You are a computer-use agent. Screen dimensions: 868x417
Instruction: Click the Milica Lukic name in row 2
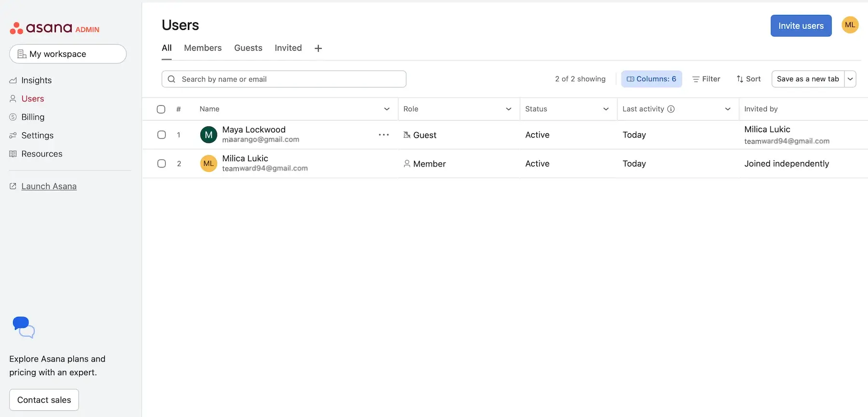245,159
